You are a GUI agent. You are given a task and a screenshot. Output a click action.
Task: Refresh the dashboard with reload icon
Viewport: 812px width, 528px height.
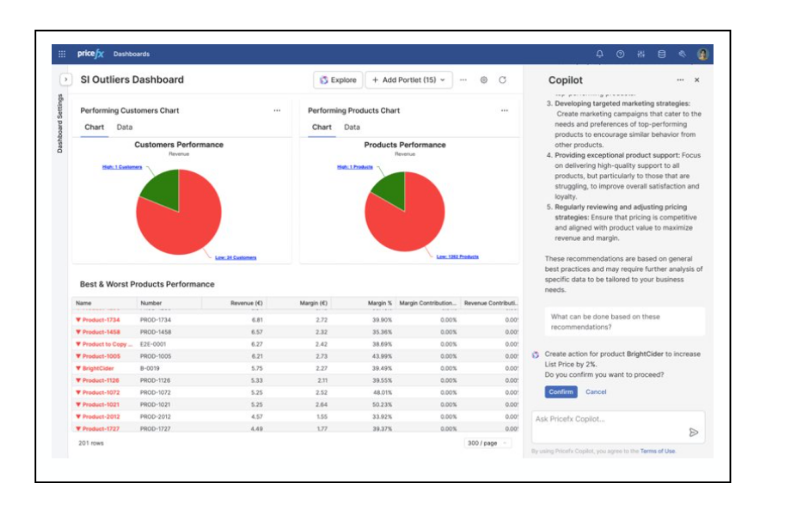(x=502, y=80)
